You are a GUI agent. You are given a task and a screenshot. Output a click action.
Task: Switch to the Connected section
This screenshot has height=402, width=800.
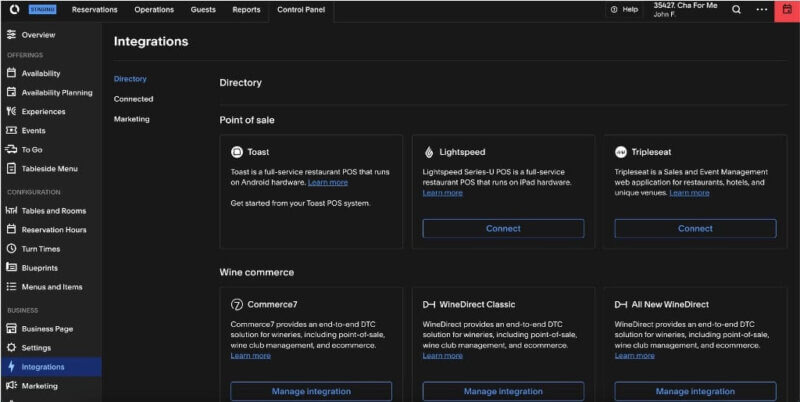pyautogui.click(x=133, y=99)
